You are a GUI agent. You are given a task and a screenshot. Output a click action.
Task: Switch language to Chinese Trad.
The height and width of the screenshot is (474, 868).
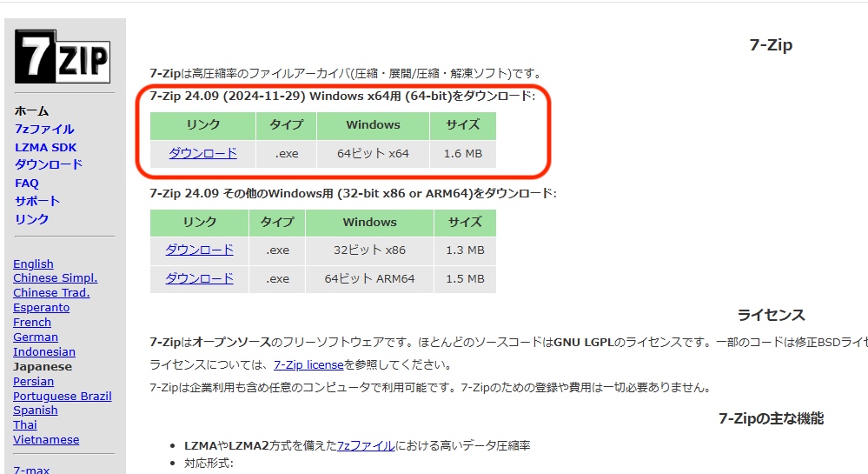click(x=51, y=293)
